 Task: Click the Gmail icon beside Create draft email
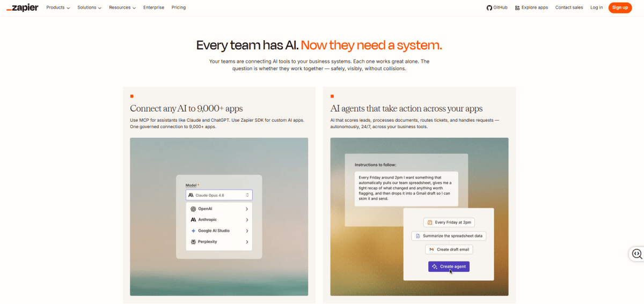(x=431, y=249)
